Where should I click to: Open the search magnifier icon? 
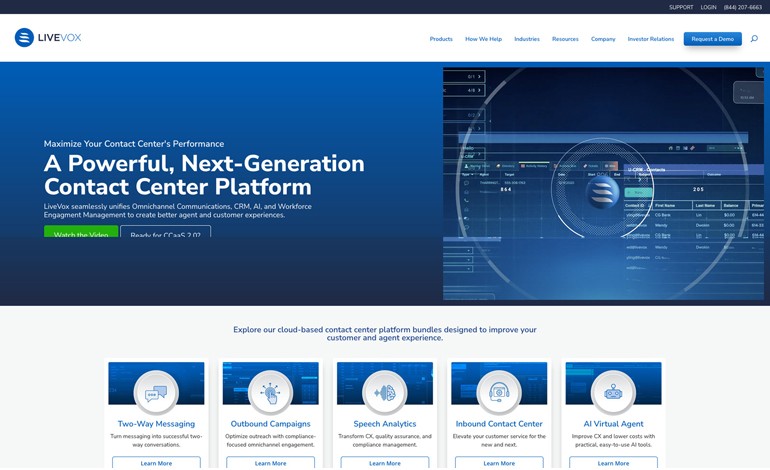pyautogui.click(x=754, y=39)
